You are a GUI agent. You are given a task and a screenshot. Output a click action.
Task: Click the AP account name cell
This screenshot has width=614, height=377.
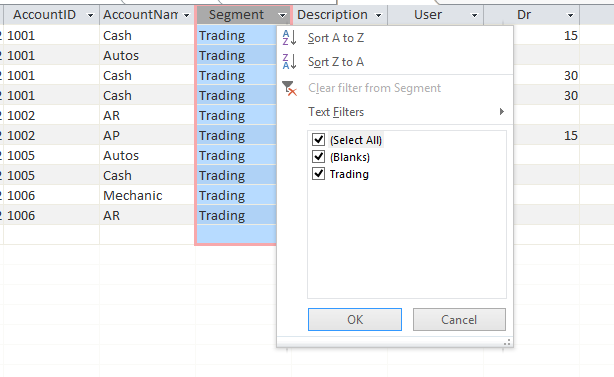click(x=147, y=135)
